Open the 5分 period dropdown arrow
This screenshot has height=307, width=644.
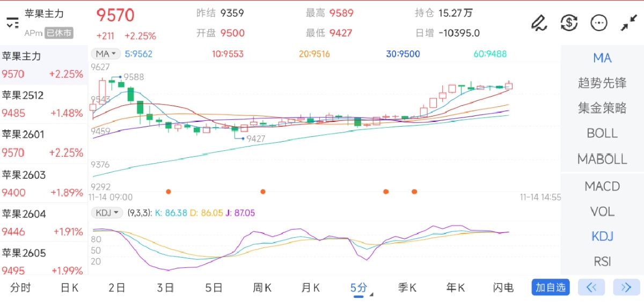371,295
